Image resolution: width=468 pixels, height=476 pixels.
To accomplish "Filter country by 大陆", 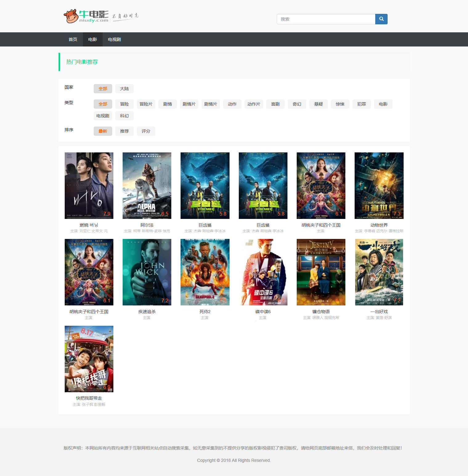I will pos(124,89).
